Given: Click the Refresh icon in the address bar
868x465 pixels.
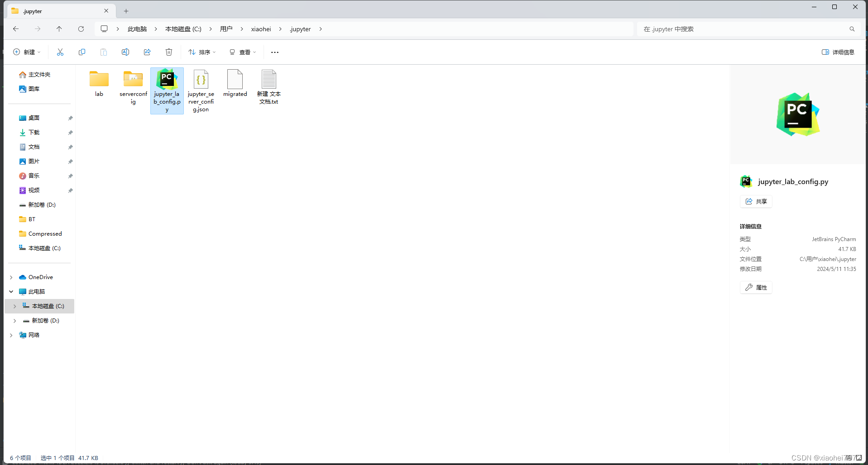Looking at the screenshot, I should [81, 28].
